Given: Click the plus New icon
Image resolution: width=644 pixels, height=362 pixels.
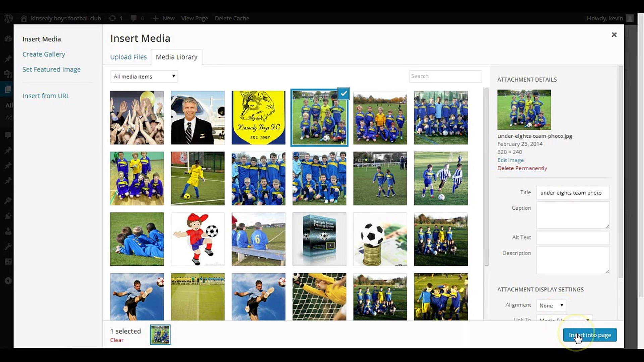Looking at the screenshot, I should (155, 18).
